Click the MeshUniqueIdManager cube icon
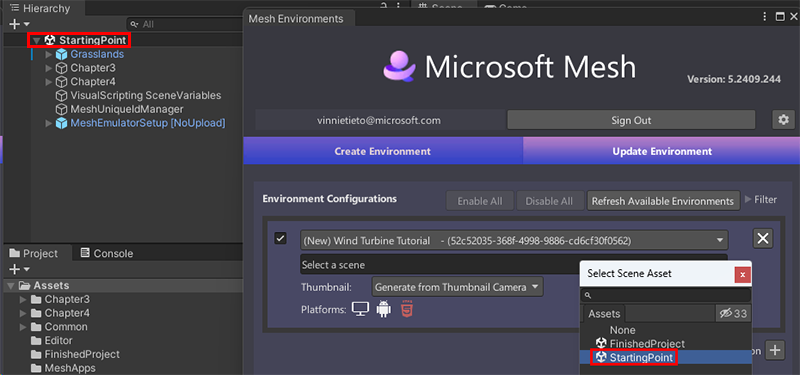Image resolution: width=800 pixels, height=375 pixels. pyautogui.click(x=62, y=109)
